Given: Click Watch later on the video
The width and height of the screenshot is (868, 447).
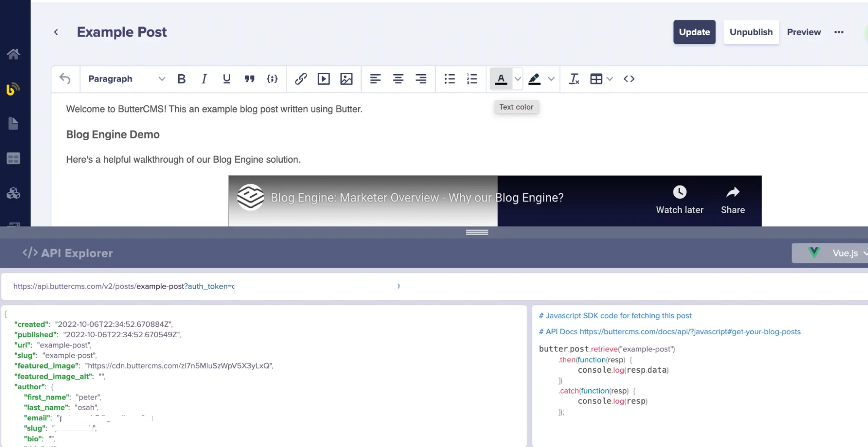Looking at the screenshot, I should (680, 200).
